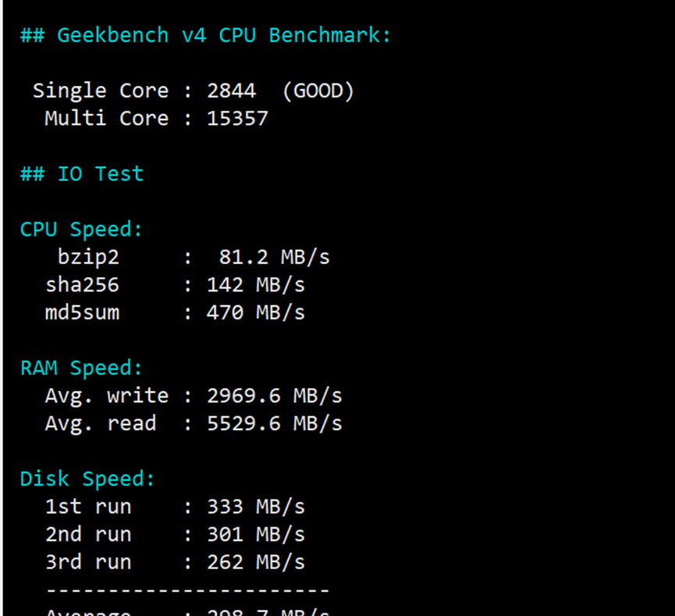Viewport: 675px width, 616px height.
Task: Click the (GOOD) rating text
Action: pos(318,91)
